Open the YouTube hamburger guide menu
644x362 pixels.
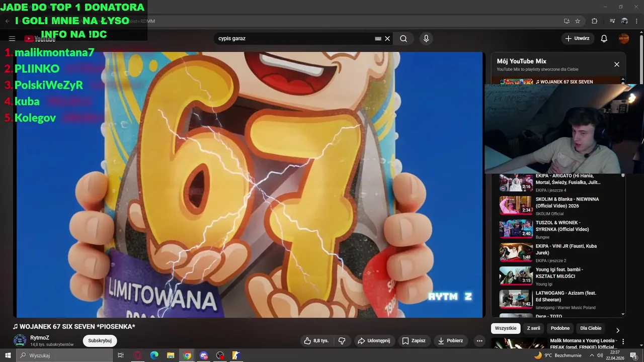click(12, 39)
